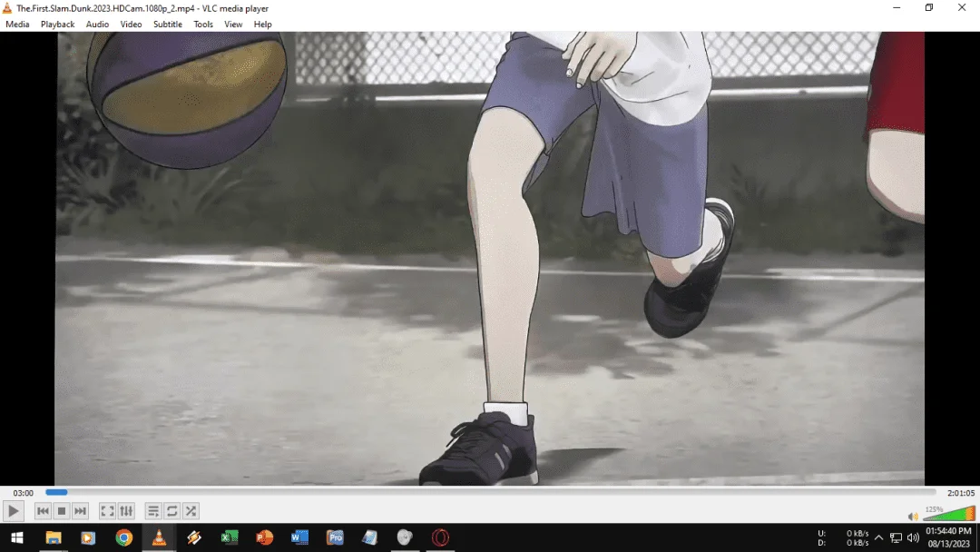The image size is (980, 552).
Task: Open the View menu
Action: [233, 25]
